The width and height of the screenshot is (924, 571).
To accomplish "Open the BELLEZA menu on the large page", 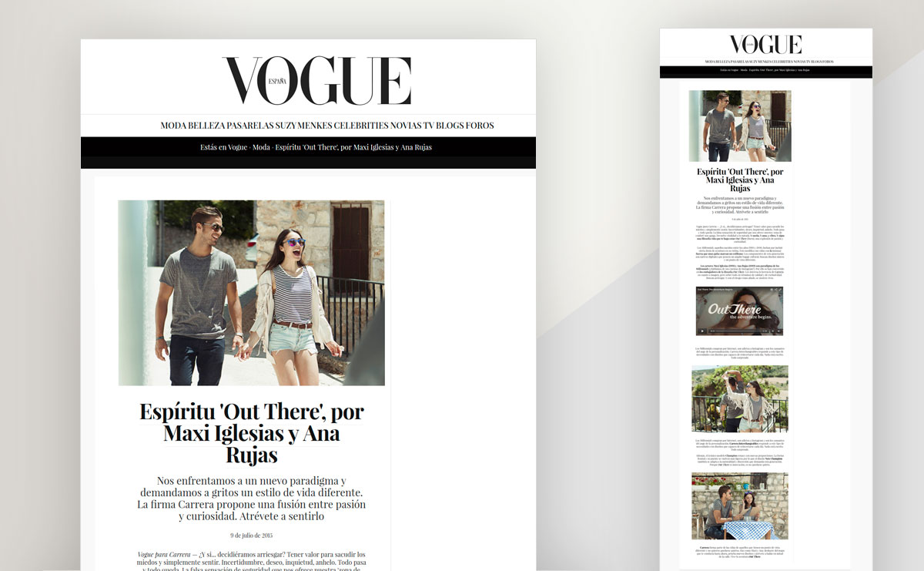I will click(206, 126).
